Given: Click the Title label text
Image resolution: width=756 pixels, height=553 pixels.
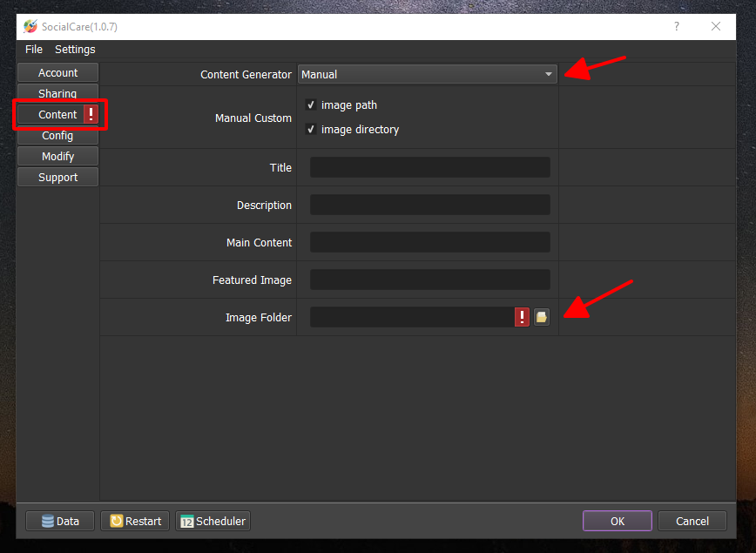Looking at the screenshot, I should point(280,168).
